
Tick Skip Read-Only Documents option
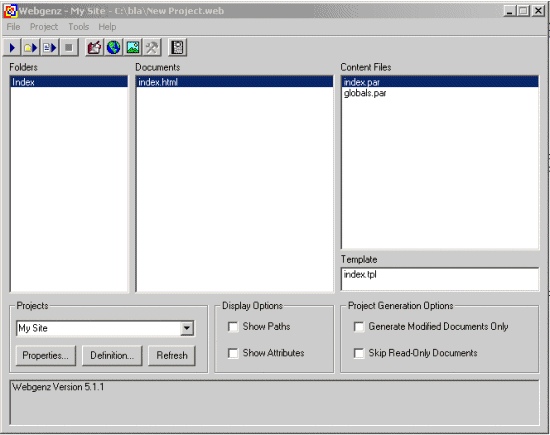pos(359,353)
